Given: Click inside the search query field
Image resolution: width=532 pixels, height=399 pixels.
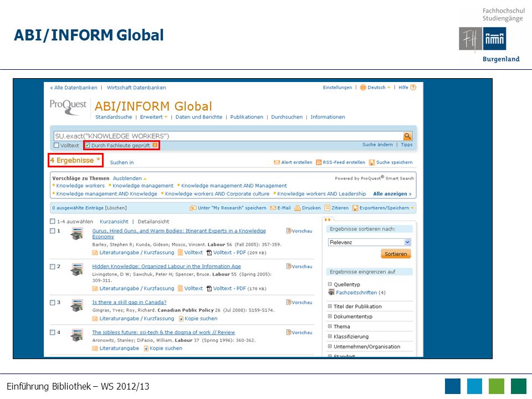Looking at the screenshot, I should click(x=228, y=136).
